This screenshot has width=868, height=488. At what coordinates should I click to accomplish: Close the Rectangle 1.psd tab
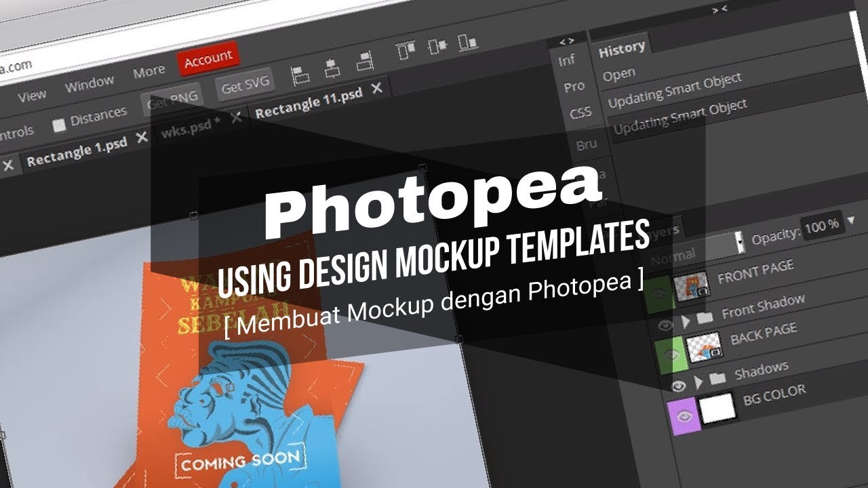[142, 137]
